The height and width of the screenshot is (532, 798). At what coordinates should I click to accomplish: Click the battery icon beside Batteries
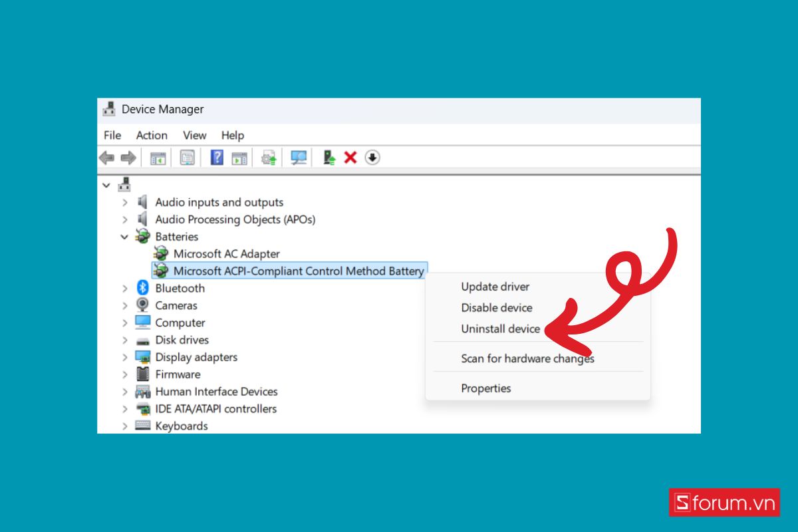pyautogui.click(x=142, y=236)
